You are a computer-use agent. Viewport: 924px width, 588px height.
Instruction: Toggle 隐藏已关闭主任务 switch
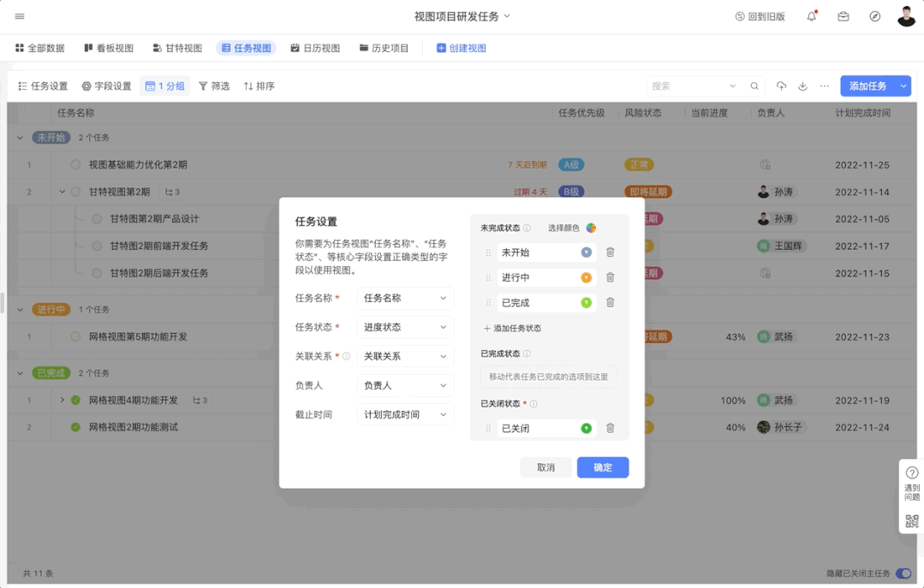click(903, 573)
